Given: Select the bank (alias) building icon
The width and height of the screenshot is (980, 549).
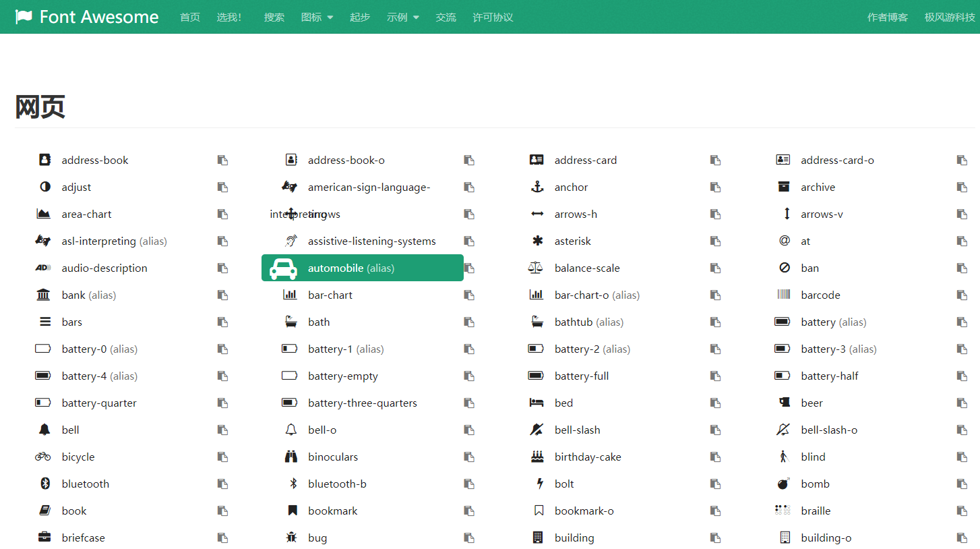Looking at the screenshot, I should pyautogui.click(x=43, y=295).
